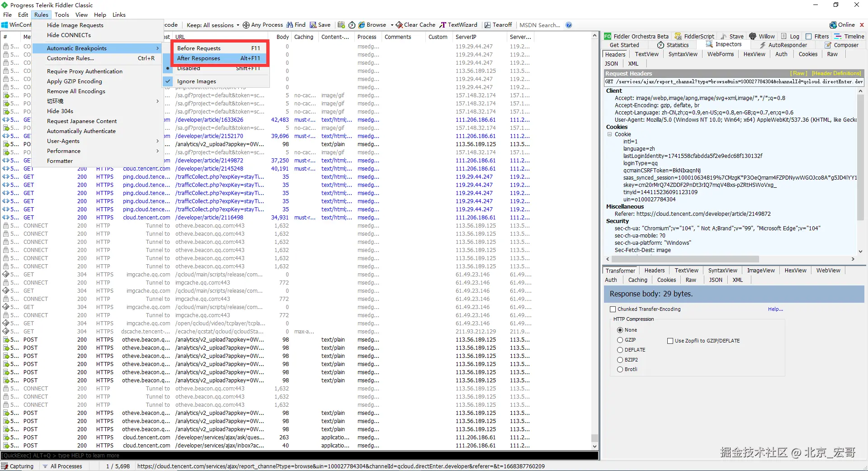Select the BZIP2 compression radio button
Screen dimensions: 868x471
[x=620, y=360]
